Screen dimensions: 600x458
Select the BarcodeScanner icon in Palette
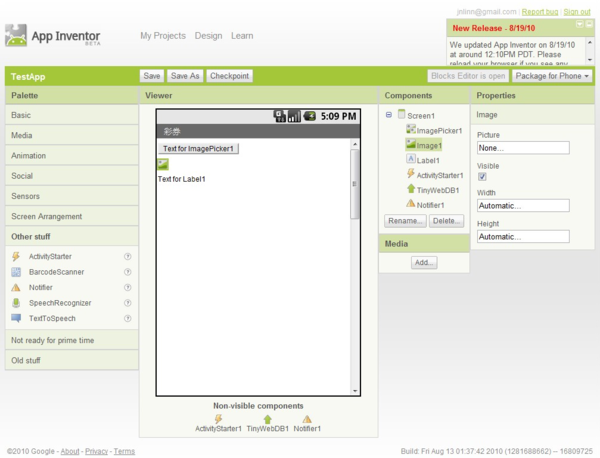(16, 272)
